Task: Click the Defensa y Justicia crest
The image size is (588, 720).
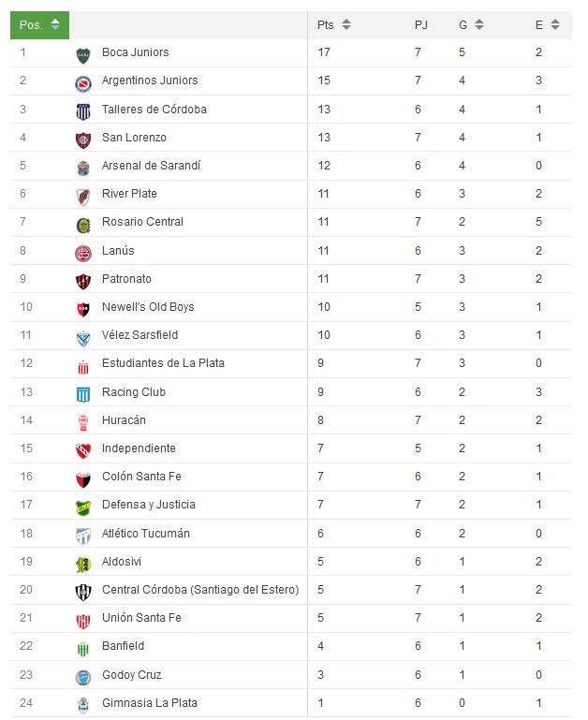Action: pos(83,507)
